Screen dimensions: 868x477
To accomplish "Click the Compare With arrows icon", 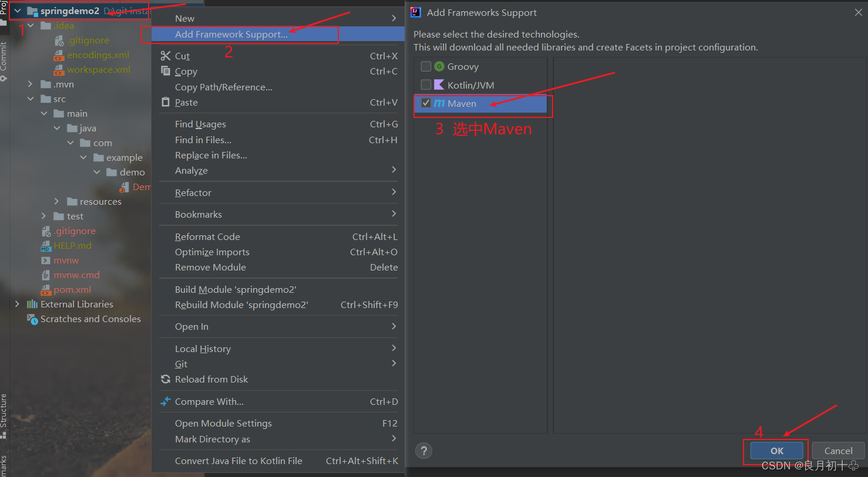I will click(x=166, y=401).
